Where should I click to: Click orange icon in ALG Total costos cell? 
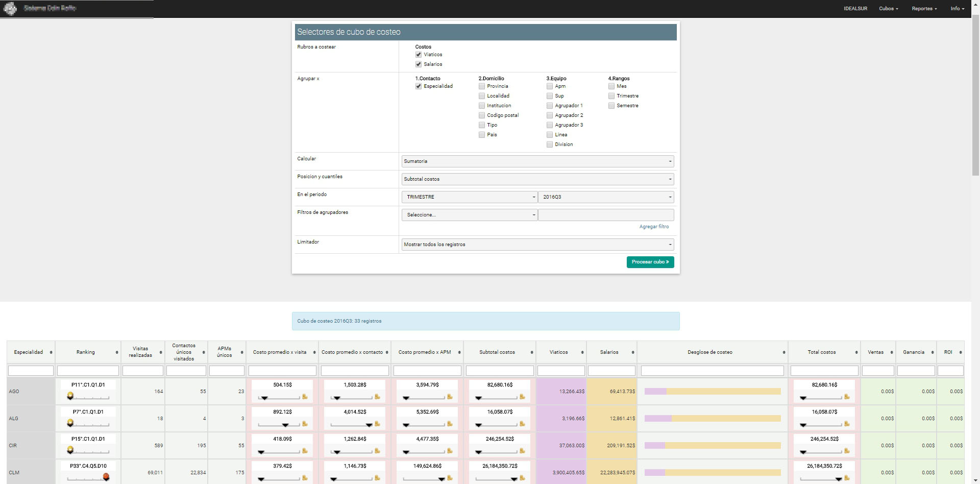point(847,424)
